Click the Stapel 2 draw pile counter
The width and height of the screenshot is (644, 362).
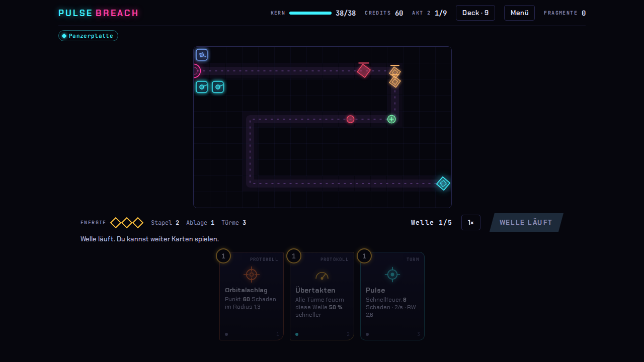pos(165,223)
